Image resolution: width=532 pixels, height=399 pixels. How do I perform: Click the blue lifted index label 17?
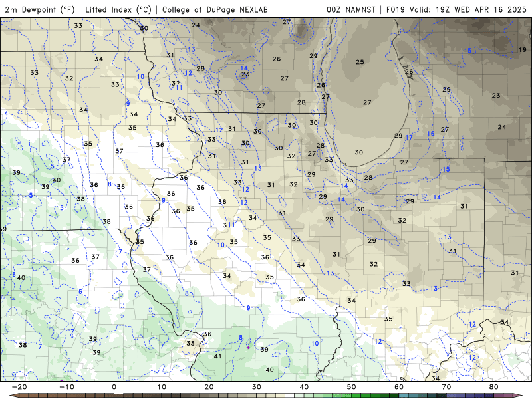[409, 138]
